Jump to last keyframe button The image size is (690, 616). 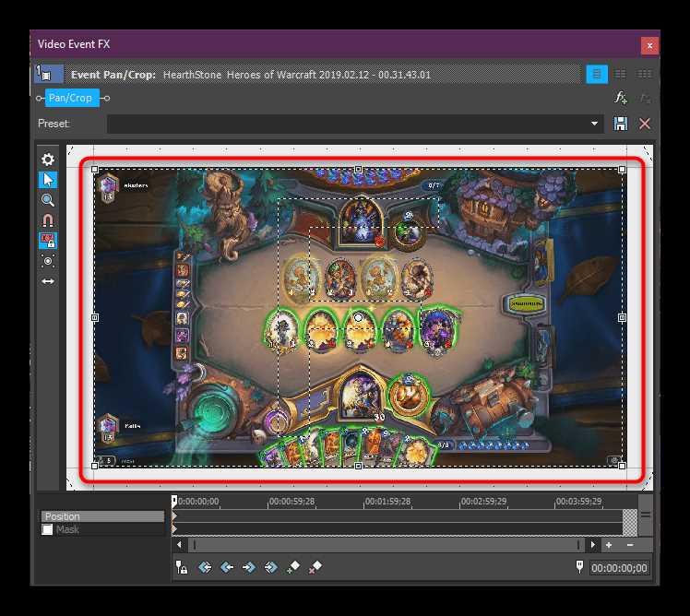270,567
